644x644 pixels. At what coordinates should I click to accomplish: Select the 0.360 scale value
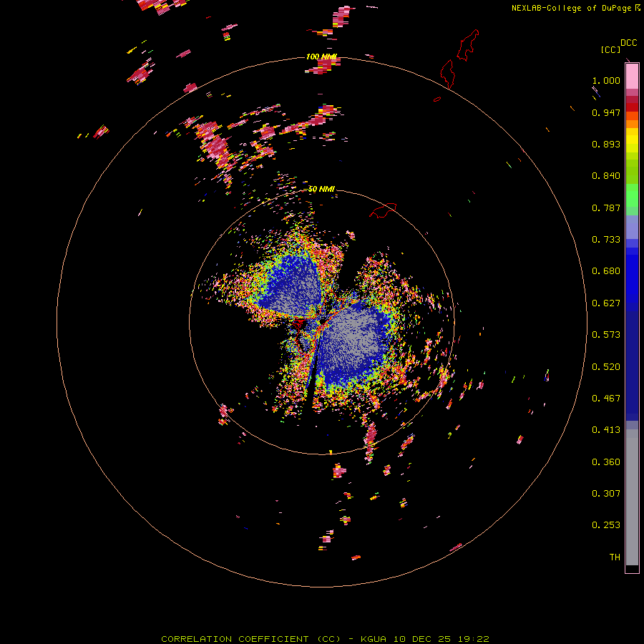(606, 462)
